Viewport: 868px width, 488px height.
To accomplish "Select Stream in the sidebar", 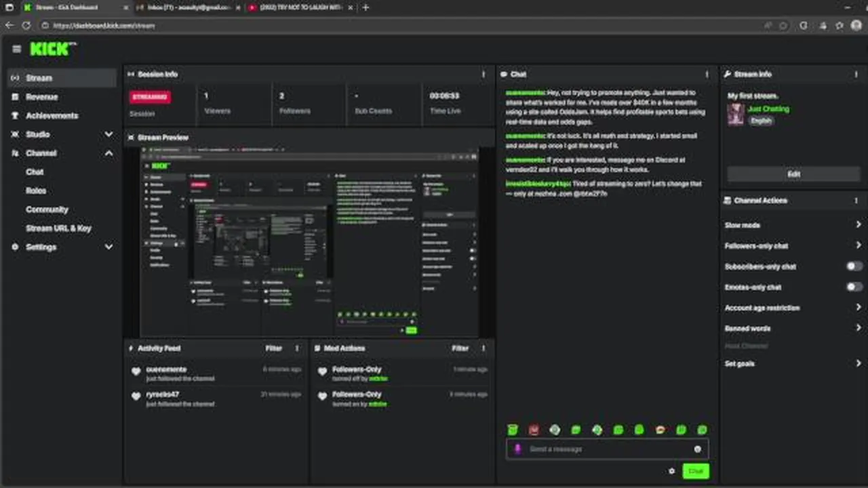I will (62, 78).
